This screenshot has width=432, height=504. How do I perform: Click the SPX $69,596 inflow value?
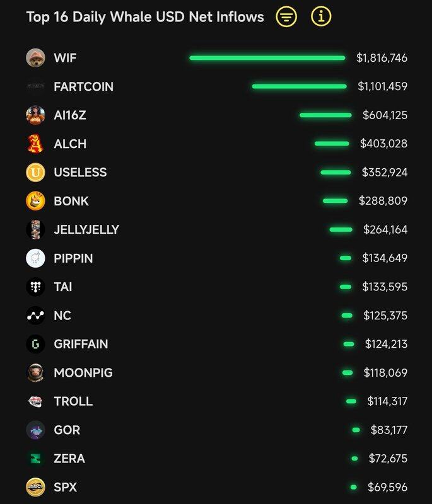click(387, 487)
